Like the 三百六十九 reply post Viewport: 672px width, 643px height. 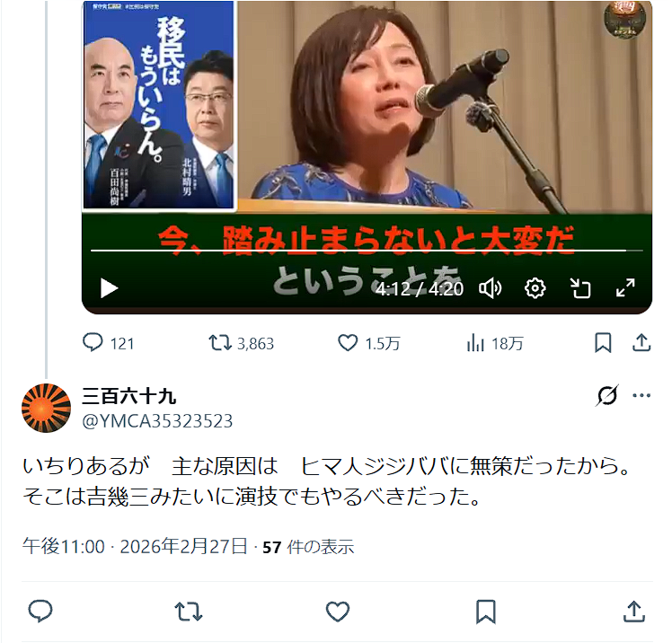(337, 612)
